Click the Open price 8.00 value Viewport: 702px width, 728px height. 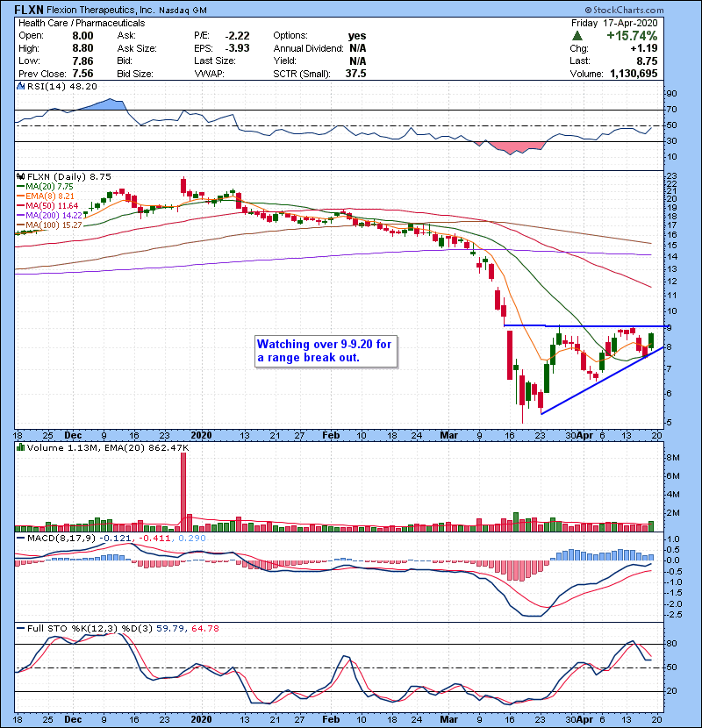tap(82, 36)
